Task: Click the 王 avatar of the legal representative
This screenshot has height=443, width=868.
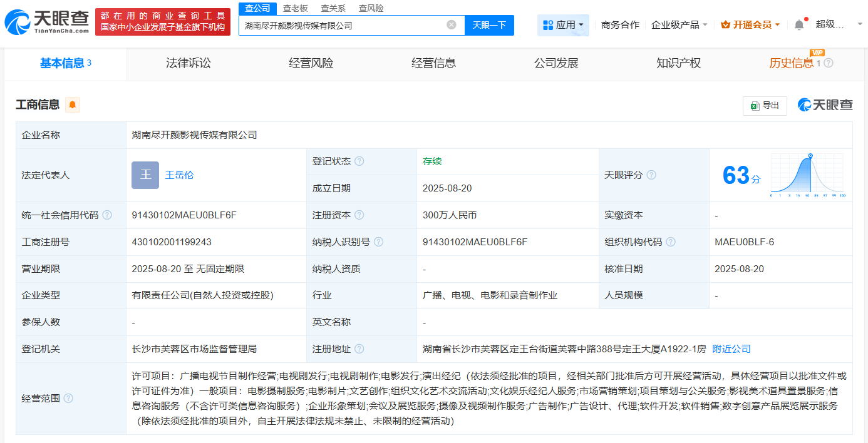Action: coord(145,175)
